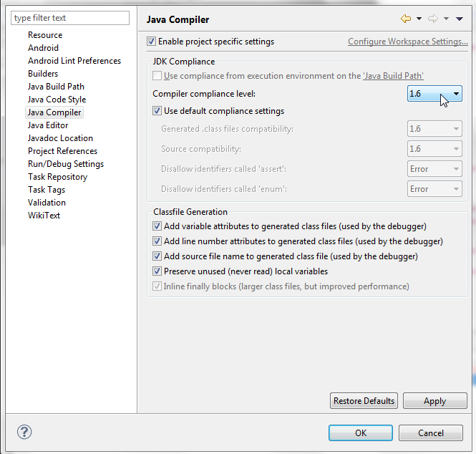Open Disallow identifiers called 'assert' dropdown
The image size is (476, 454).
point(434,169)
